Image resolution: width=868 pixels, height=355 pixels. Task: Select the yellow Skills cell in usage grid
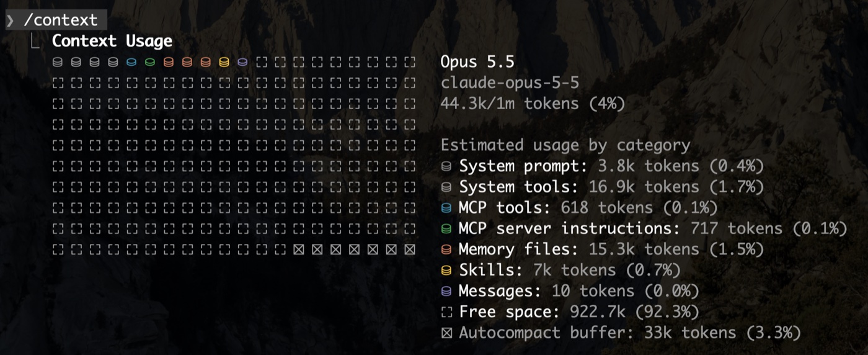(x=224, y=62)
